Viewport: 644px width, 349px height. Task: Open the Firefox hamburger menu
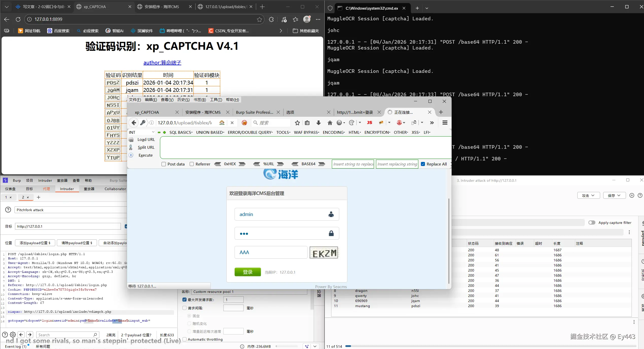tap(445, 123)
